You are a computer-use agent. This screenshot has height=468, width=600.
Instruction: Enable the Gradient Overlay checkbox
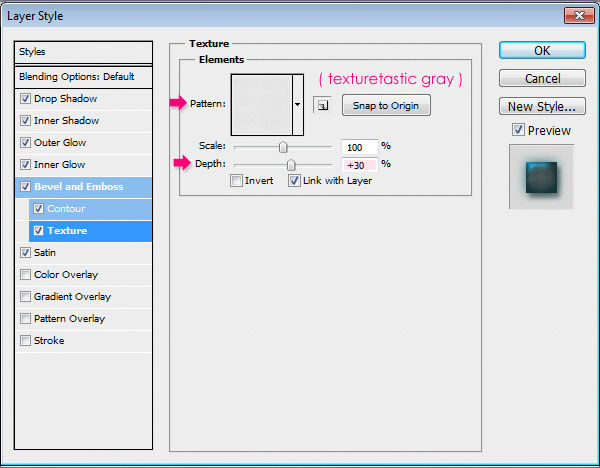click(25, 297)
